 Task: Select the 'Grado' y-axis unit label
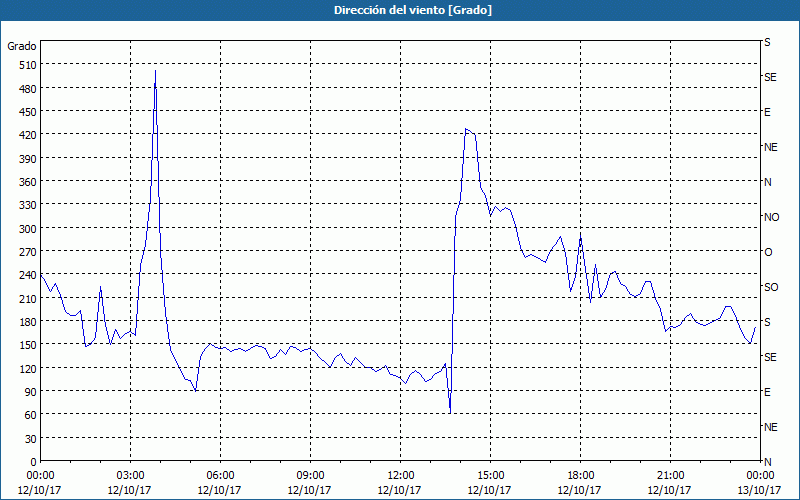pos(22,46)
